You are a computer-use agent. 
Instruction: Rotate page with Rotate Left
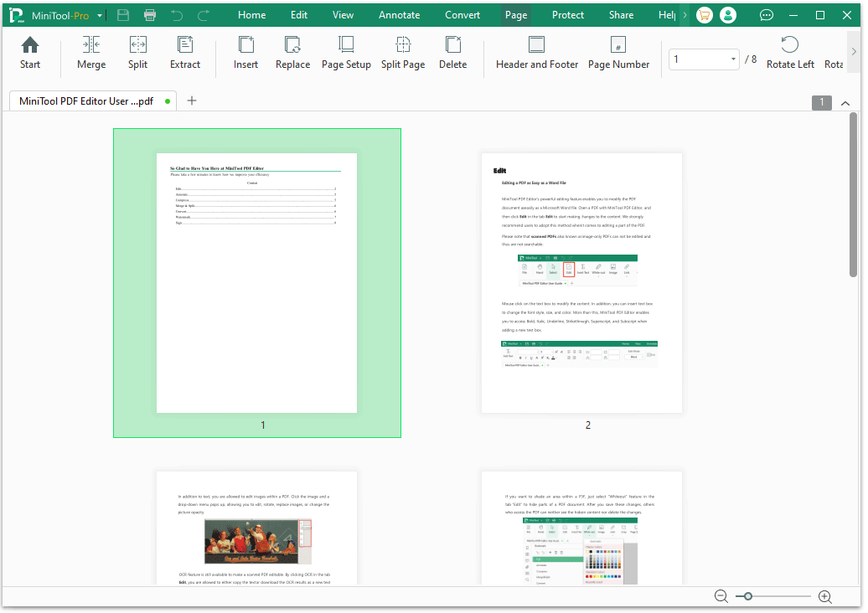coord(791,53)
